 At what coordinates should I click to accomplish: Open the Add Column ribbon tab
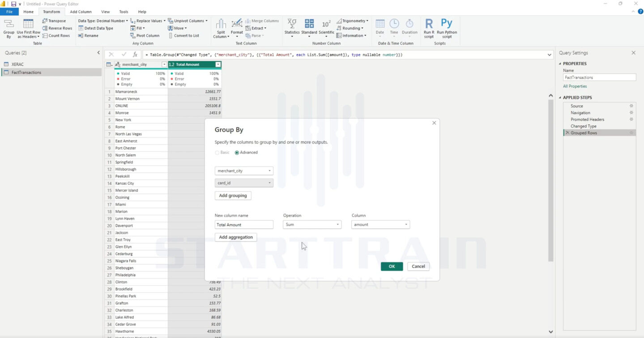[81, 12]
